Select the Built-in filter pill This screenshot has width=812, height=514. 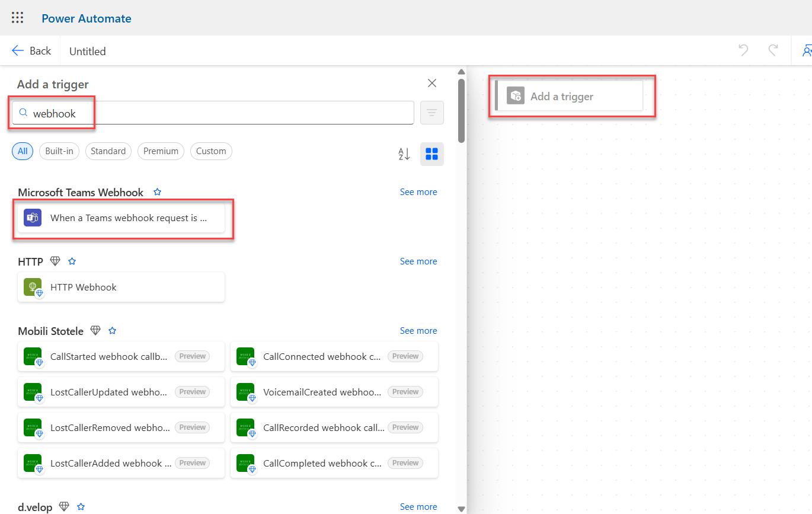tap(59, 151)
